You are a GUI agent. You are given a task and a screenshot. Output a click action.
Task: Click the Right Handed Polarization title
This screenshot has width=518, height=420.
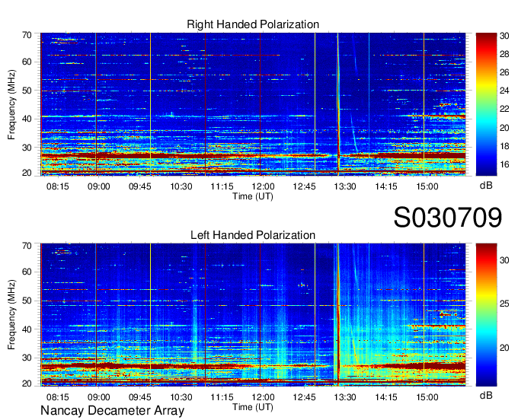[253, 24]
